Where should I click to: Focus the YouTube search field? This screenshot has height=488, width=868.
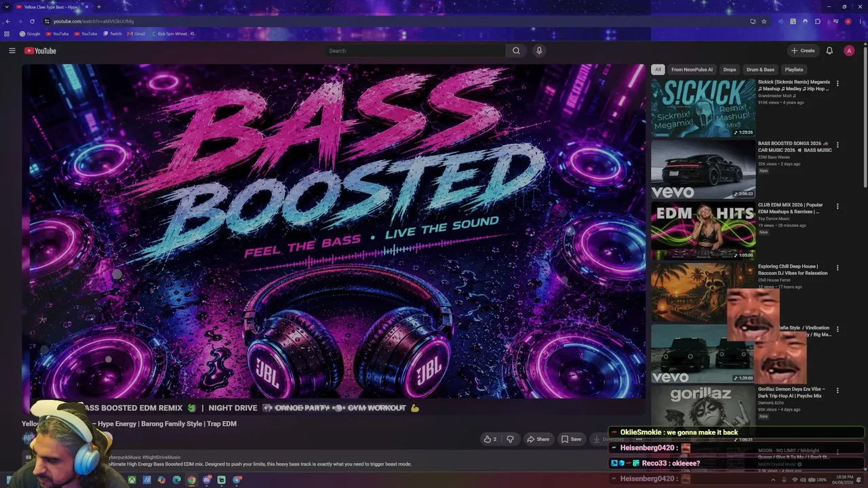coord(415,51)
